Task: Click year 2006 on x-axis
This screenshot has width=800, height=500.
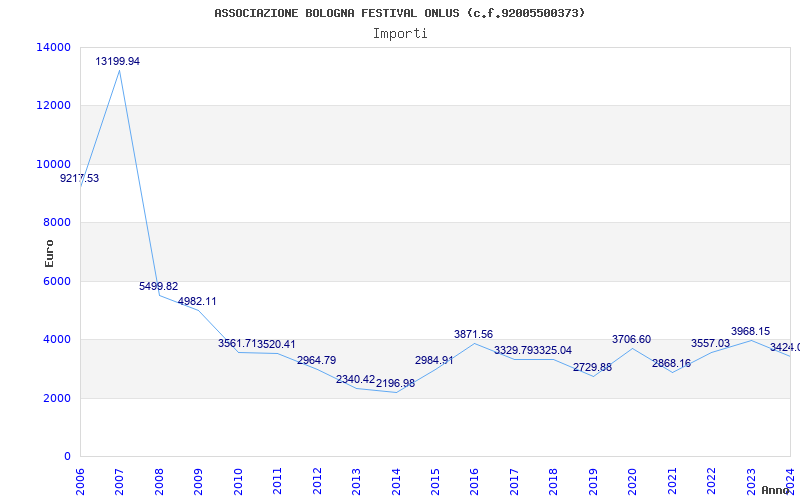Action: coord(80,481)
